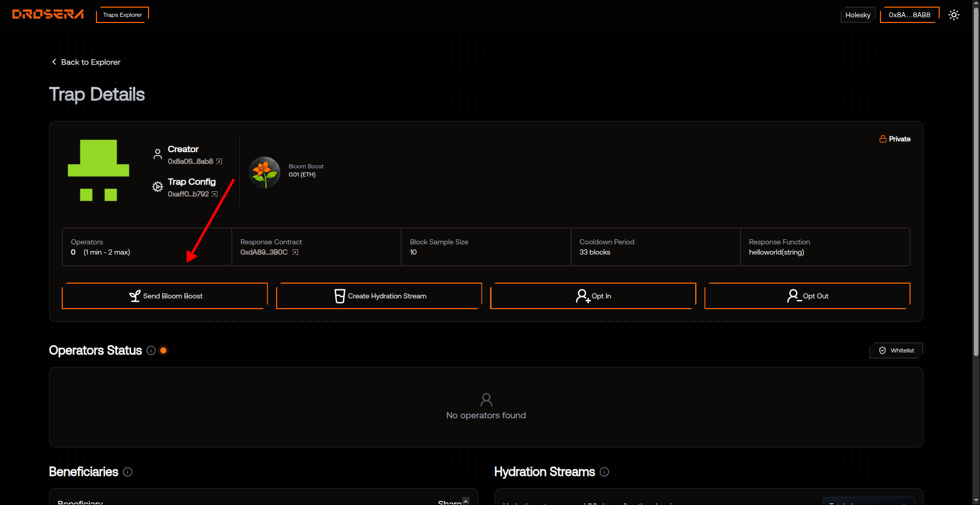Screen dimensions: 980x505
Task: Click the Hydration Streams info icon
Action: click(604, 472)
